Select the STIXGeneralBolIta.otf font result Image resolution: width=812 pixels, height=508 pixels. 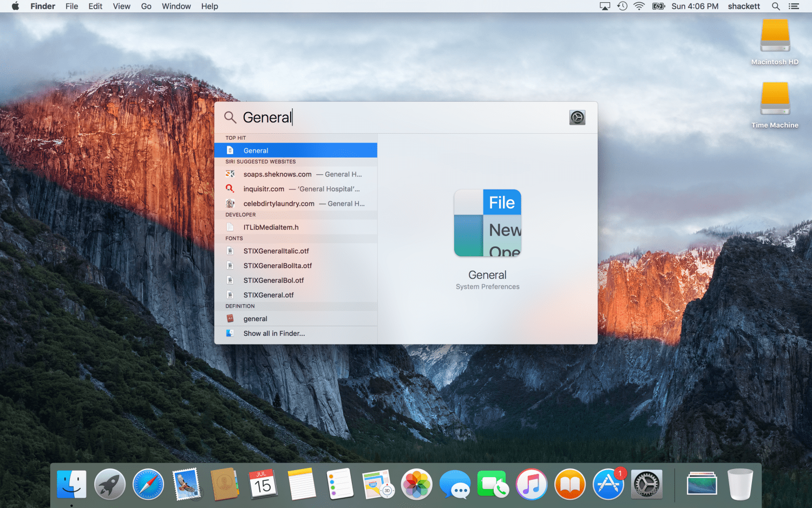click(x=296, y=266)
